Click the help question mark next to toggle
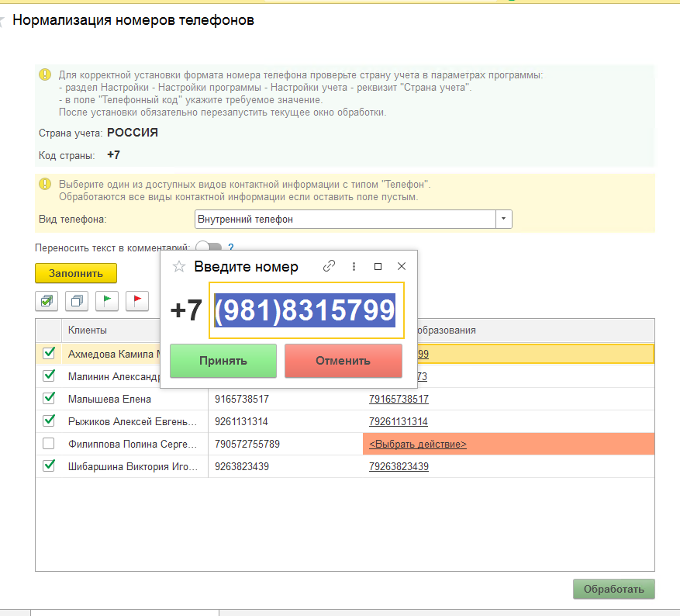Image resolution: width=680 pixels, height=616 pixels. click(230, 248)
